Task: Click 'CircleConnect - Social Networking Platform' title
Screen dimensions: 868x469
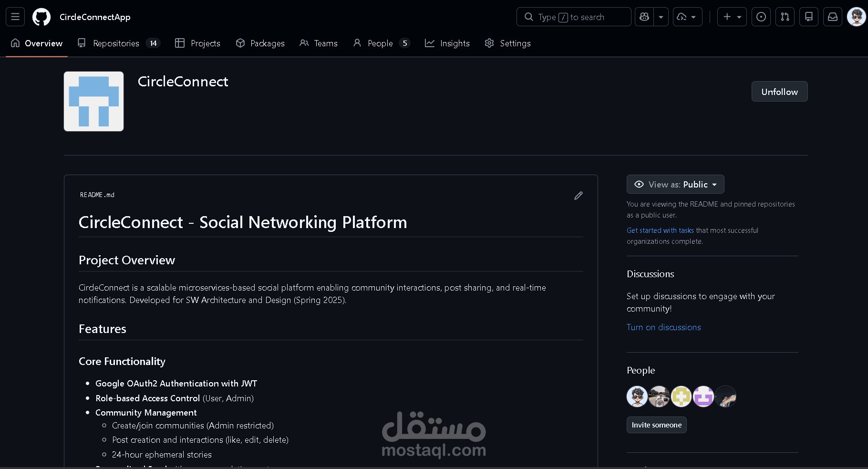Action: (x=243, y=223)
